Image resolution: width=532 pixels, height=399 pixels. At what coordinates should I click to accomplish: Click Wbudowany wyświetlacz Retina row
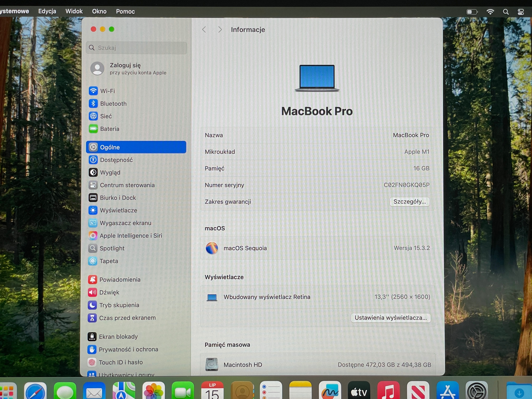click(x=317, y=297)
